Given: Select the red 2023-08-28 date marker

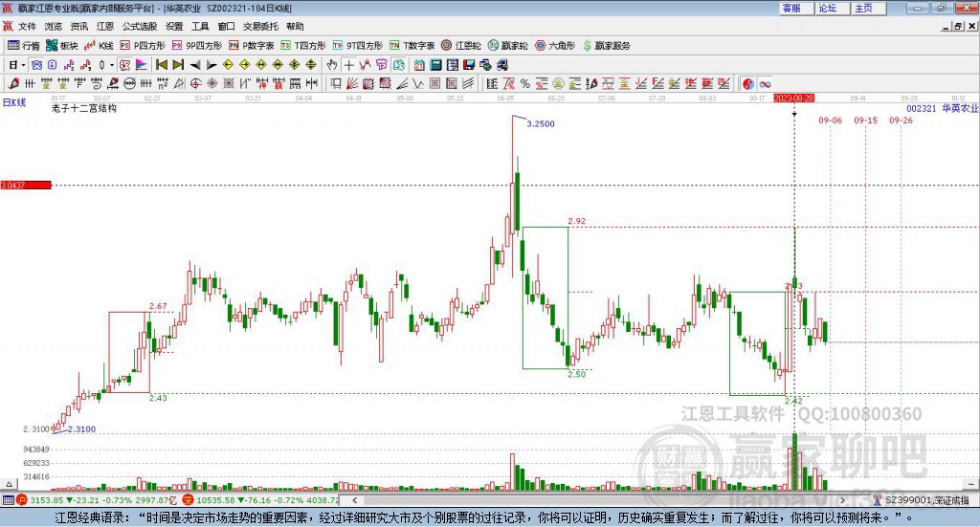Looking at the screenshot, I should [793, 99].
